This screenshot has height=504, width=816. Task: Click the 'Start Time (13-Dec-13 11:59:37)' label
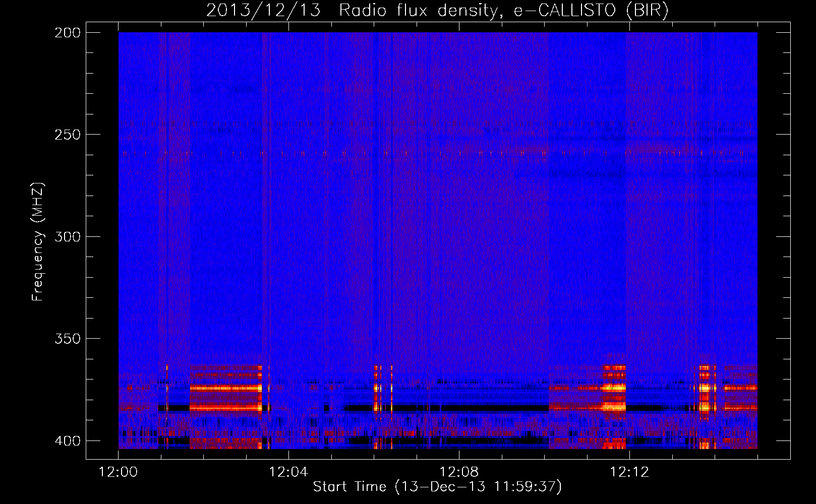point(437,487)
